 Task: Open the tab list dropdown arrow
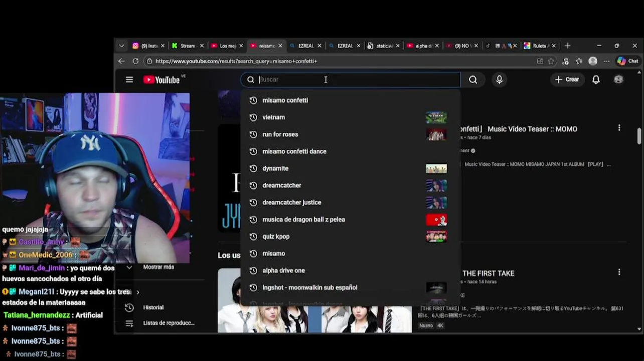pos(121,46)
